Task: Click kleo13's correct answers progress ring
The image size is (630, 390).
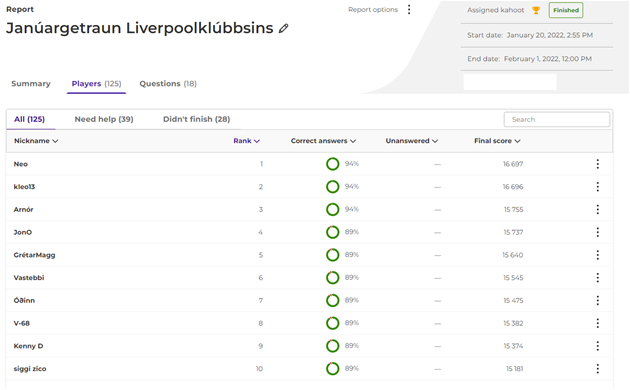Action: click(x=333, y=187)
